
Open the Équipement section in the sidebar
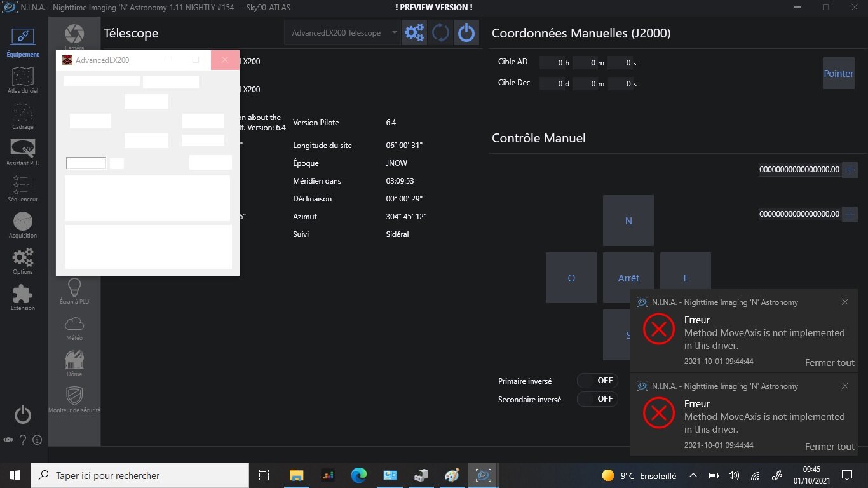pos(23,43)
